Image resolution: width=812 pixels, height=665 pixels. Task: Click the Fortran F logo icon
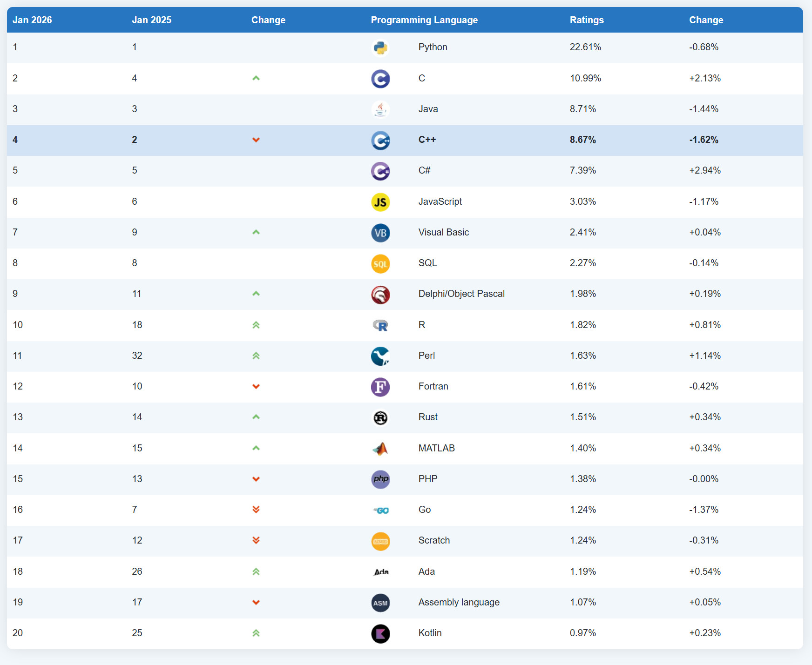380,387
